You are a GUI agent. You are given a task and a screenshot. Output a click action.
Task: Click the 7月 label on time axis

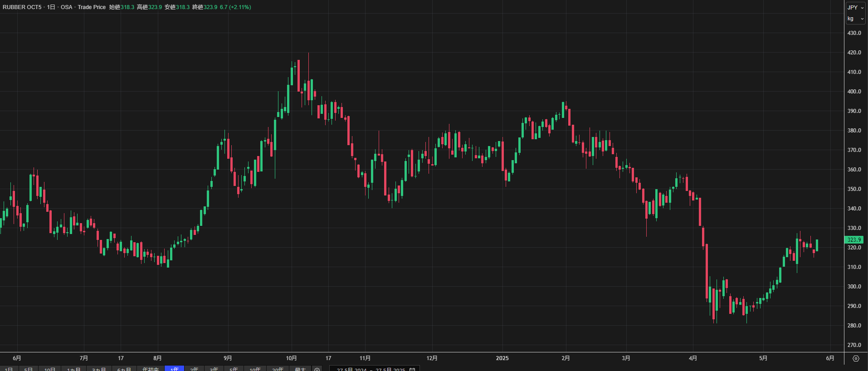coord(83,358)
